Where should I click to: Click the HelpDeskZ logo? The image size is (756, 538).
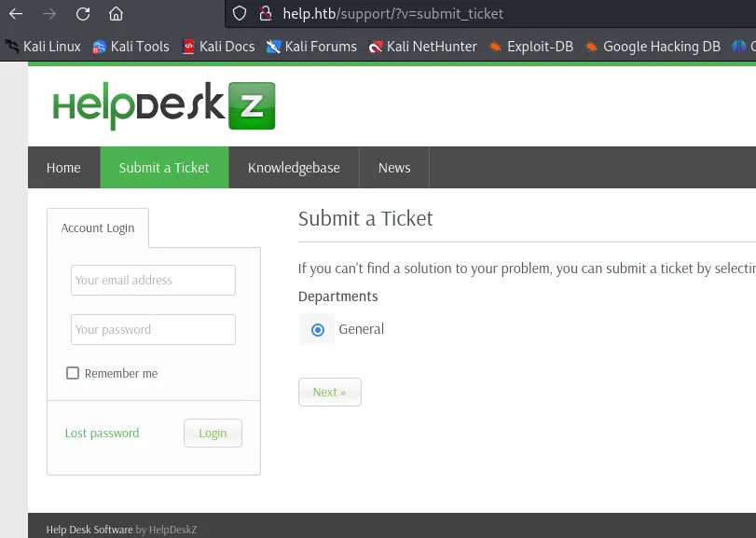164,106
